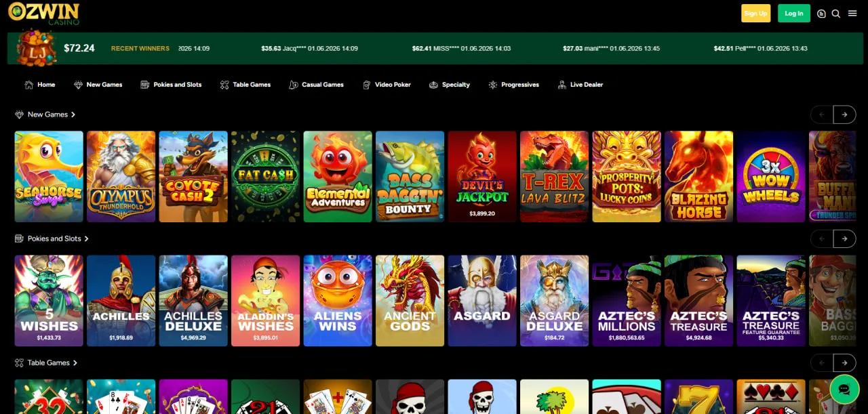Click the Live Dealer person icon
This screenshot has width=868, height=414.
click(561, 85)
